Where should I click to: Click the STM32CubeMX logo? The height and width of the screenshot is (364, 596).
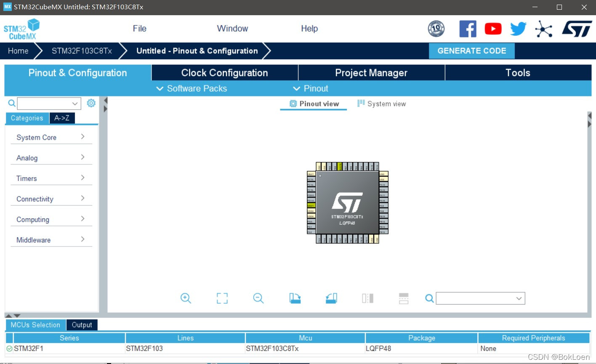click(22, 29)
